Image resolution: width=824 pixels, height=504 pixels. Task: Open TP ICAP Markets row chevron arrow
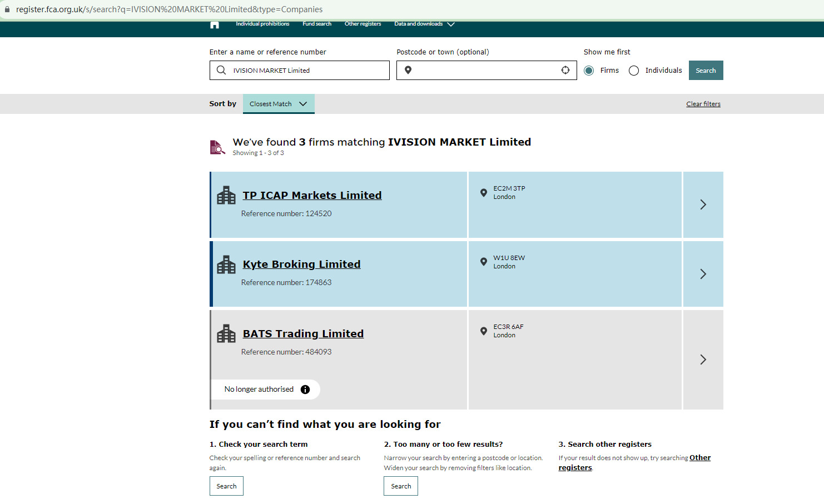tap(703, 204)
